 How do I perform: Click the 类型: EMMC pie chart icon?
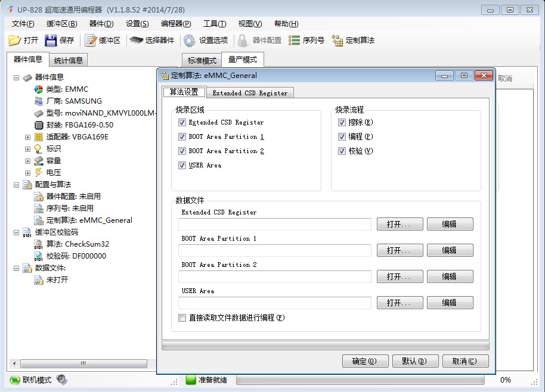39,89
